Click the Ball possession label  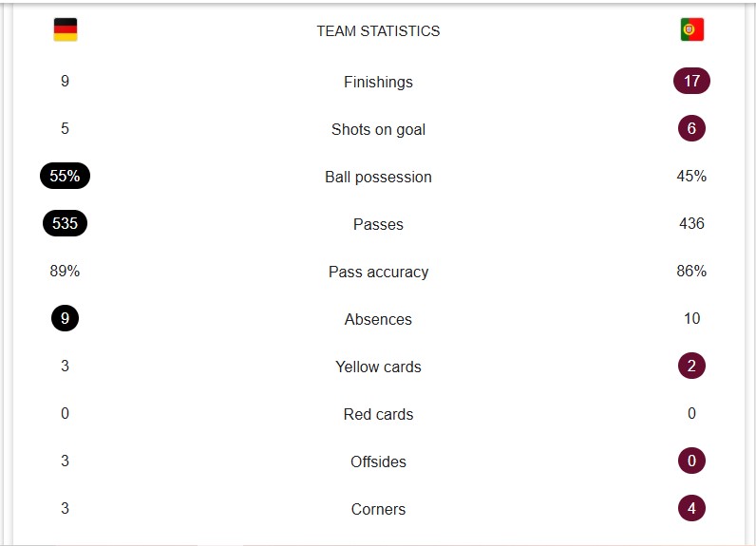(378, 177)
